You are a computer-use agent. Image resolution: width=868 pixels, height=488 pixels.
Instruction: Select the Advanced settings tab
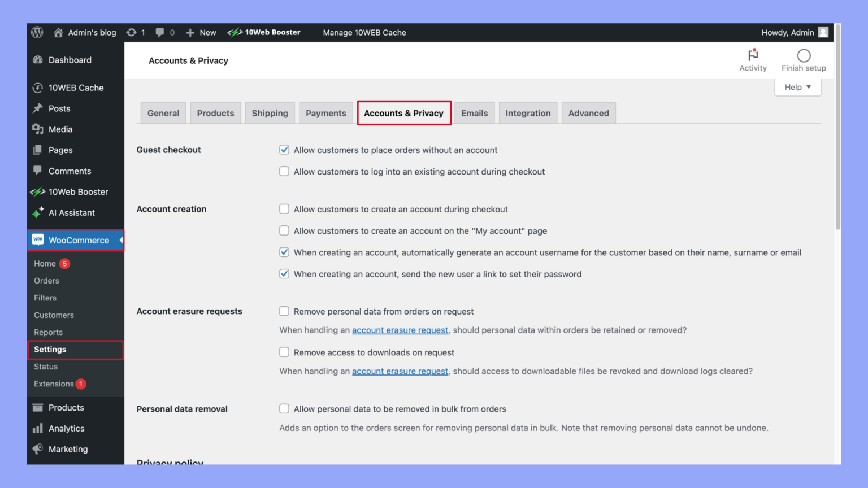[588, 113]
